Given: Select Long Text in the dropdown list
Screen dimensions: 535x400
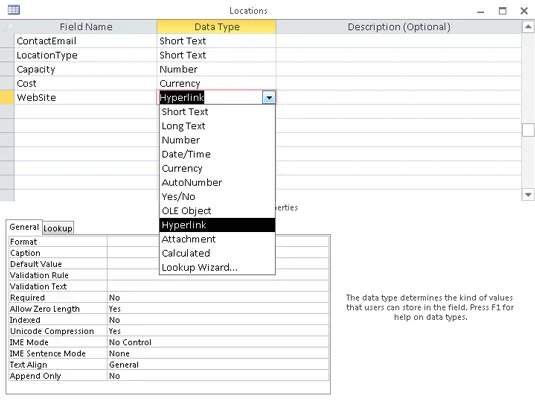Looking at the screenshot, I should point(217,126).
